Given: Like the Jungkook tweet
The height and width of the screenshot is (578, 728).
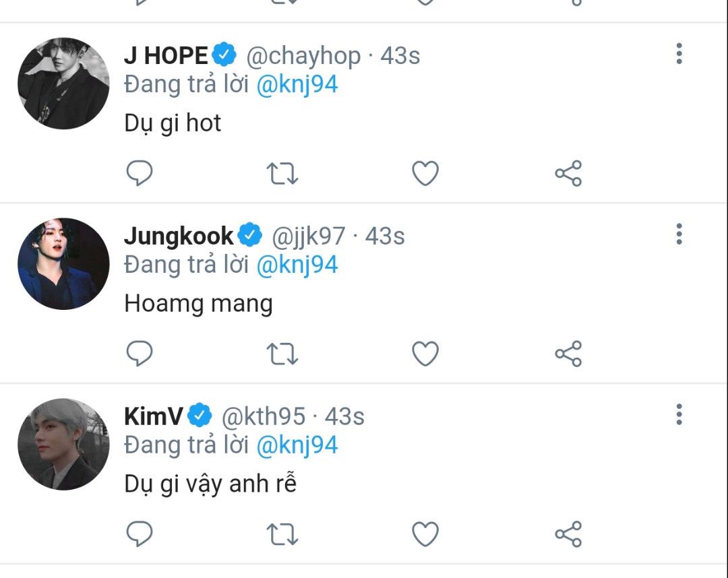Looking at the screenshot, I should [x=425, y=354].
